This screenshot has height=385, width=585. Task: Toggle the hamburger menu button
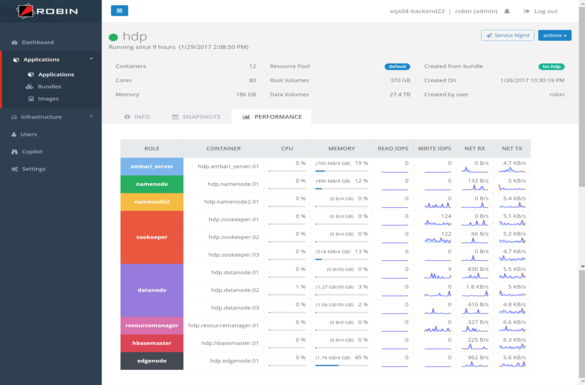click(x=119, y=11)
